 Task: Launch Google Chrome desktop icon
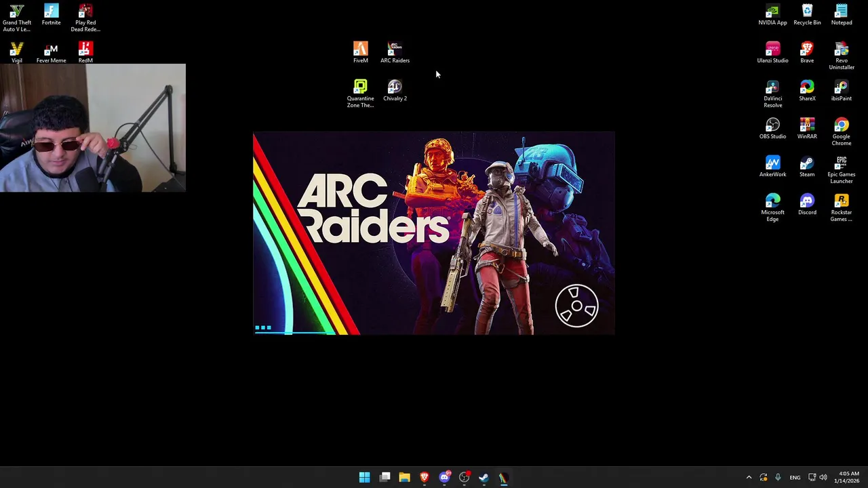(x=842, y=132)
